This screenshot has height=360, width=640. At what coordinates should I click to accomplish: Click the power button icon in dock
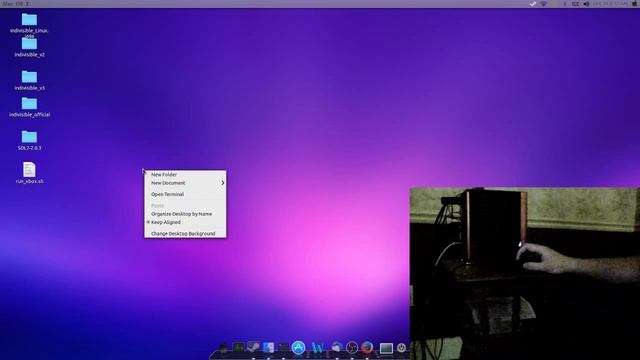point(402,347)
